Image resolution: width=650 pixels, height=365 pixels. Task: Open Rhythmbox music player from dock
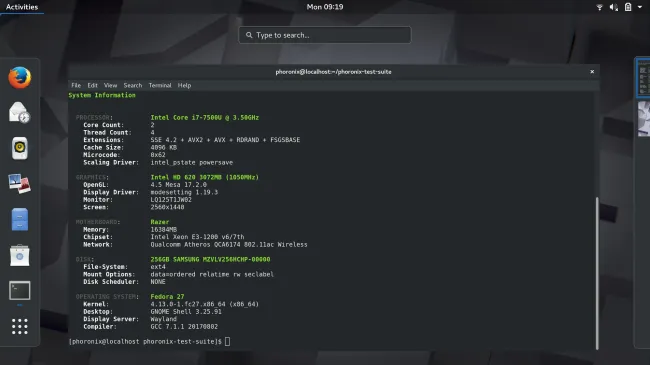coord(19,148)
